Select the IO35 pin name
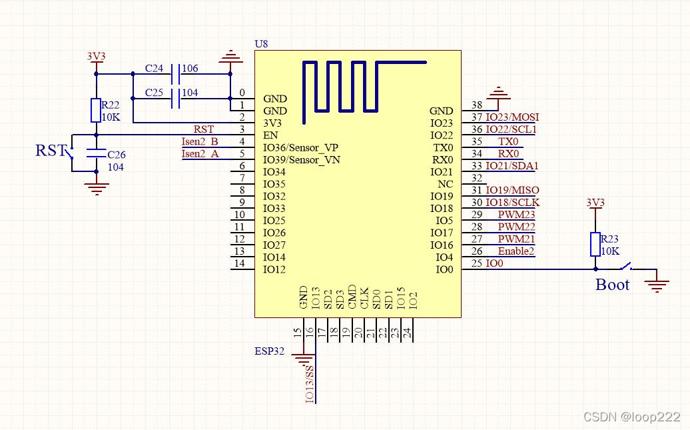The height and width of the screenshot is (430, 690). (x=274, y=184)
